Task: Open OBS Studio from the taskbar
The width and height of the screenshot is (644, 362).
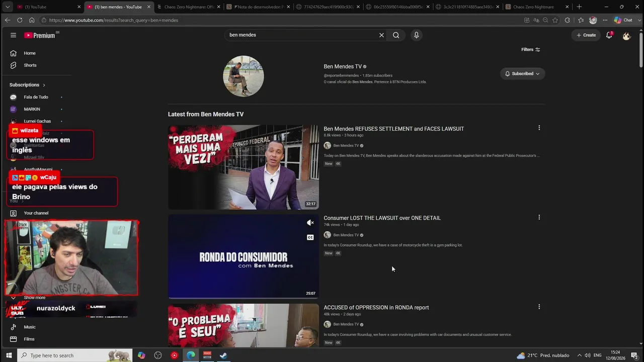Action: tap(157, 355)
